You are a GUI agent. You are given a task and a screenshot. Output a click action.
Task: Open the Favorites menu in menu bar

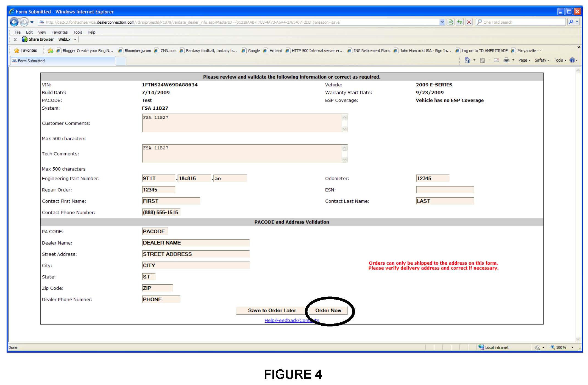click(59, 32)
